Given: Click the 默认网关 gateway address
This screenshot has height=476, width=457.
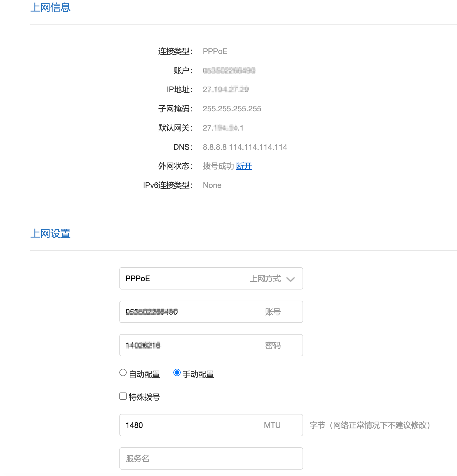Looking at the screenshot, I should coord(223,128).
